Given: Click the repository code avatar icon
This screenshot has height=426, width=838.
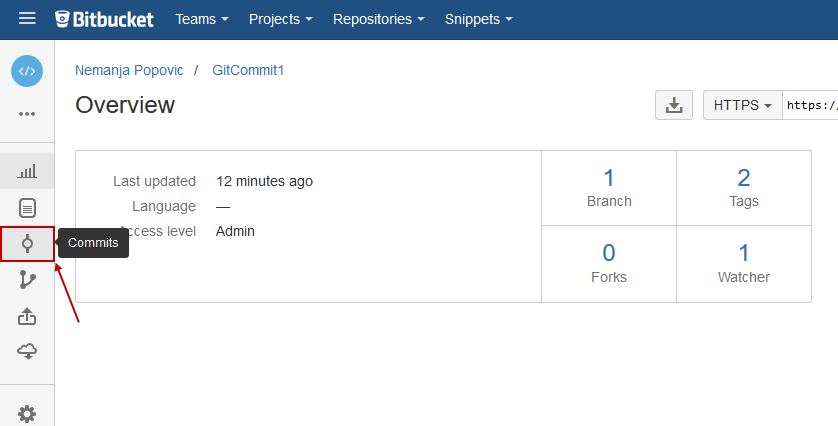Looking at the screenshot, I should (27, 71).
